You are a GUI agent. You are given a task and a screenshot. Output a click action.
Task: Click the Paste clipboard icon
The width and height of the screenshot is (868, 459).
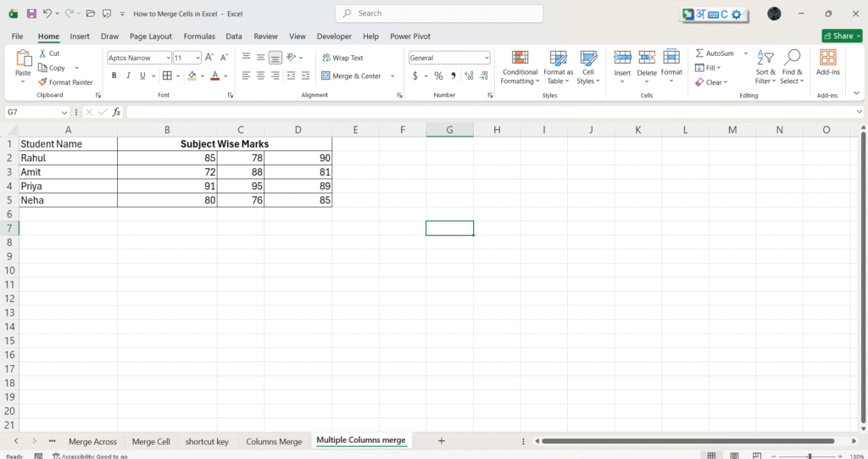click(x=23, y=59)
